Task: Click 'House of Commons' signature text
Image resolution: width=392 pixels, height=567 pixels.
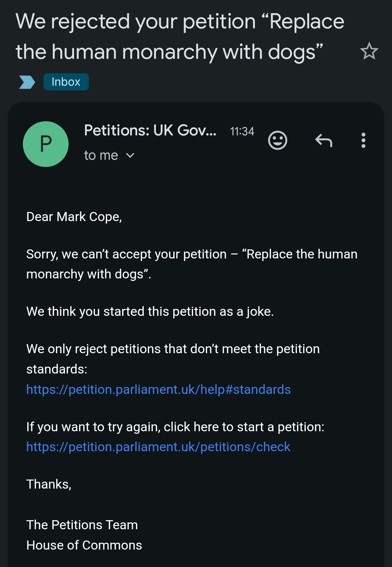Action: 84,545
